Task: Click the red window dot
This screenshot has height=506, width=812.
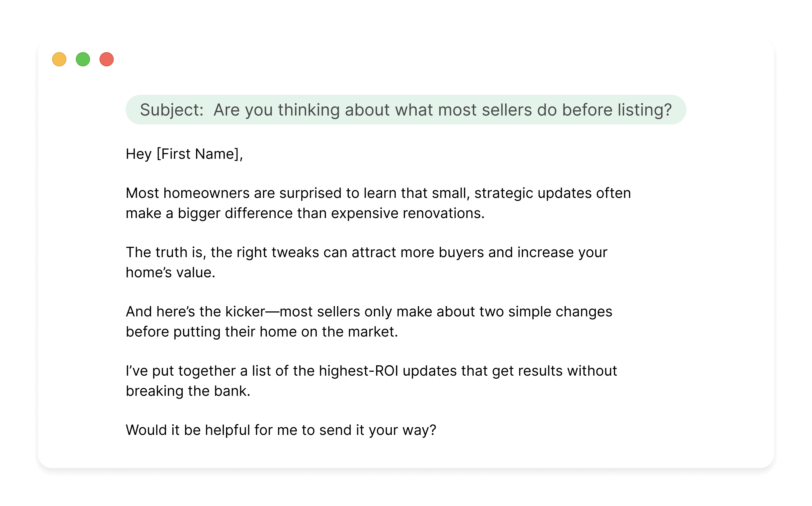Action: (x=107, y=59)
